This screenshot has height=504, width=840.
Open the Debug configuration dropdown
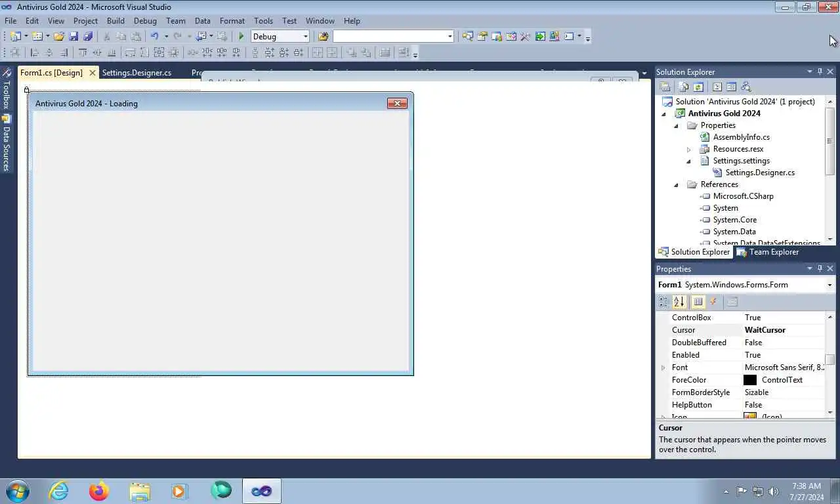click(305, 37)
